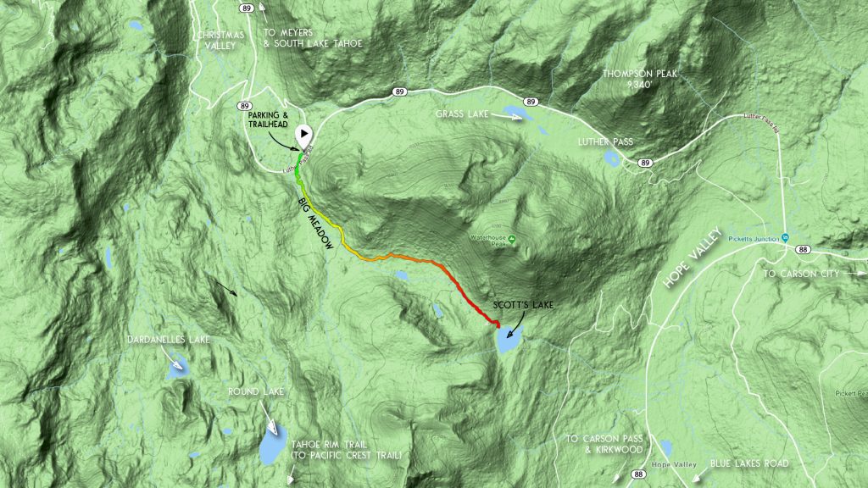The image size is (868, 488).
Task: Click the Highway 88 shield near Hope Valley bottom
Action: click(x=638, y=474)
